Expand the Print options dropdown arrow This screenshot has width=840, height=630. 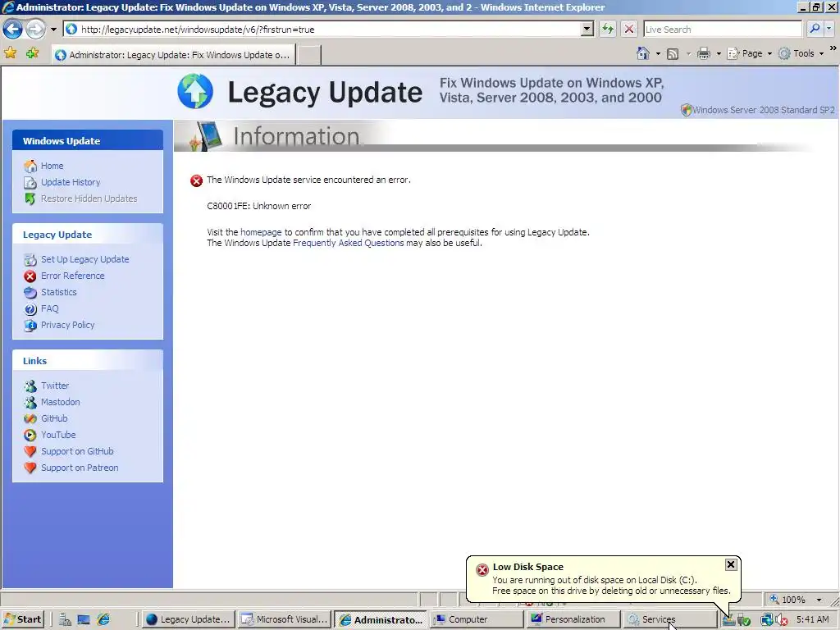click(719, 53)
